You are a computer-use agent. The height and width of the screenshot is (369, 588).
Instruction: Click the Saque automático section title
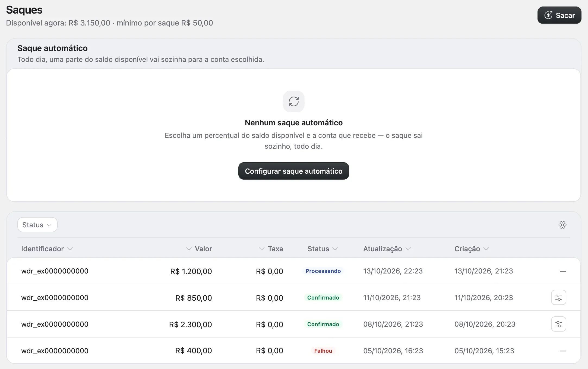(52, 48)
